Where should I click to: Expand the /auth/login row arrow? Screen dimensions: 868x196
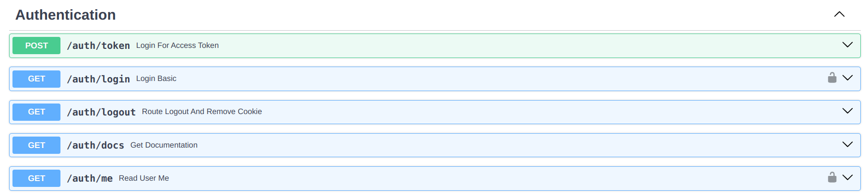click(x=847, y=78)
